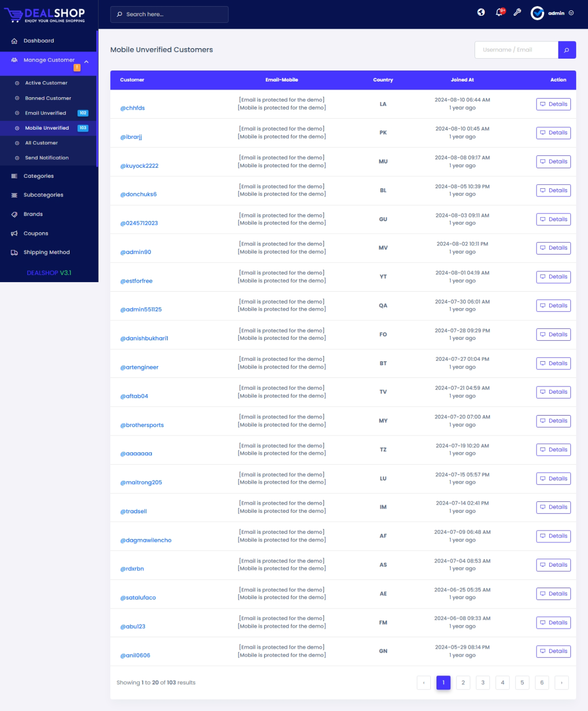
Task: Click the globe icon in top bar
Action: tap(481, 12)
